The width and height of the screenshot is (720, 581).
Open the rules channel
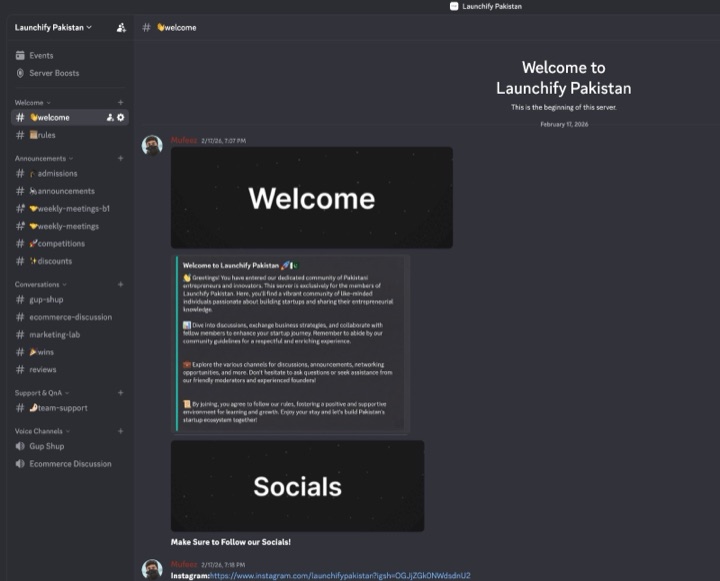click(69, 135)
